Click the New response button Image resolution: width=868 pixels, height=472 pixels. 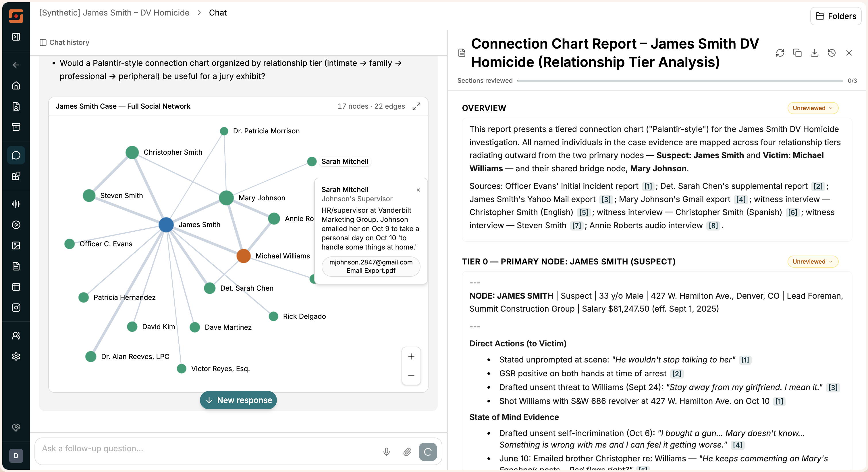[x=238, y=400]
